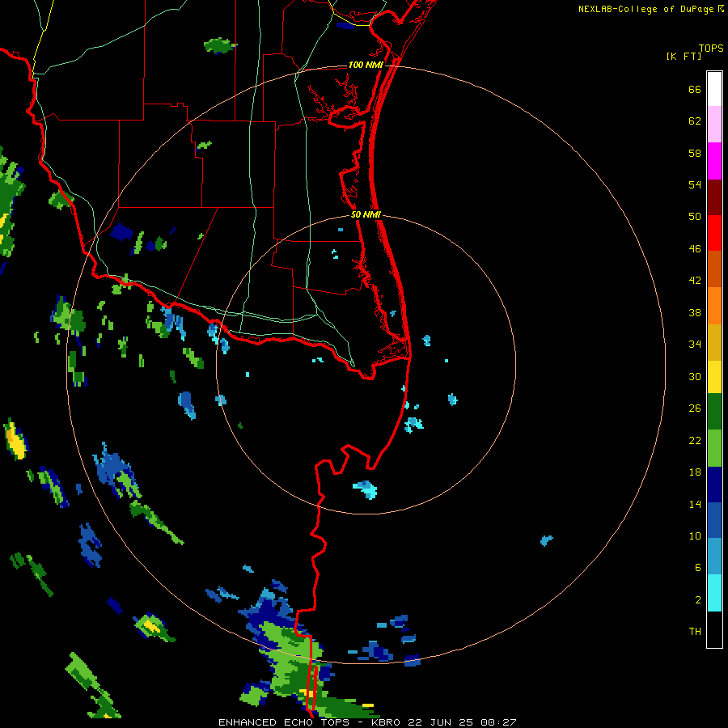Click the "00:27" timestamp
Viewport: 728px width, 728px height.
coord(498,722)
